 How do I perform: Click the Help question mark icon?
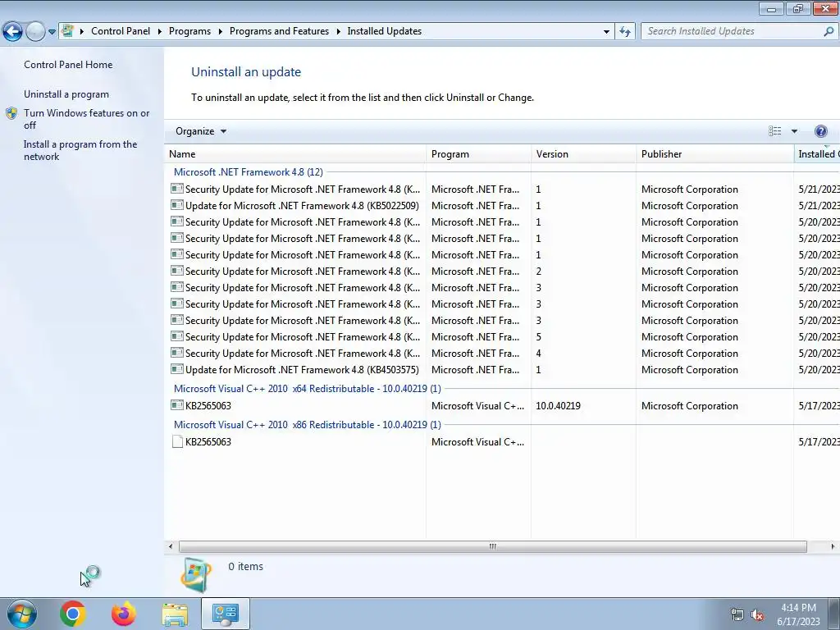[x=820, y=131]
